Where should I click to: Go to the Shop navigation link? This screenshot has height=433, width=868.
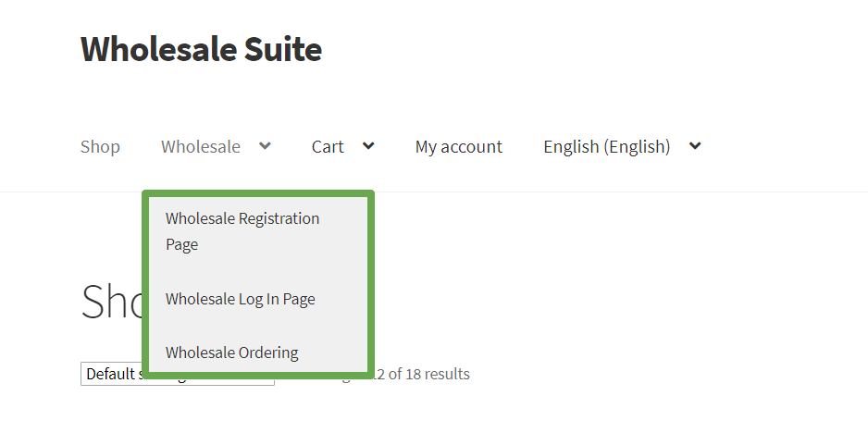[x=100, y=147]
